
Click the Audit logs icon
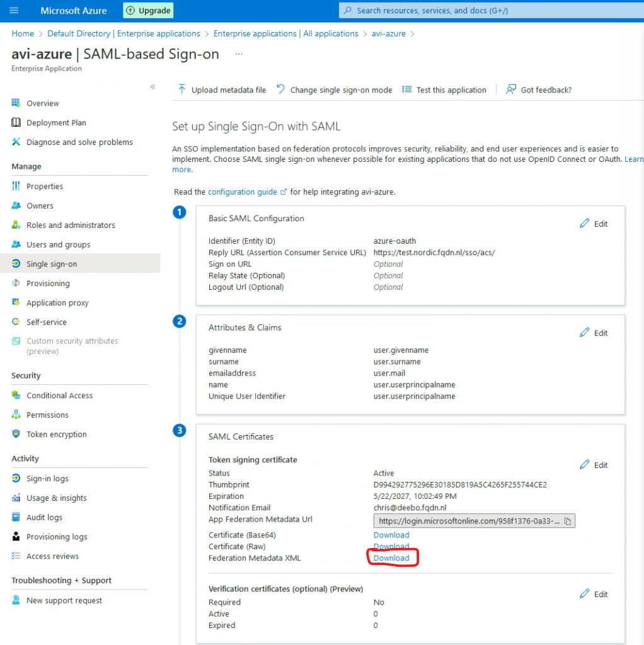point(16,517)
